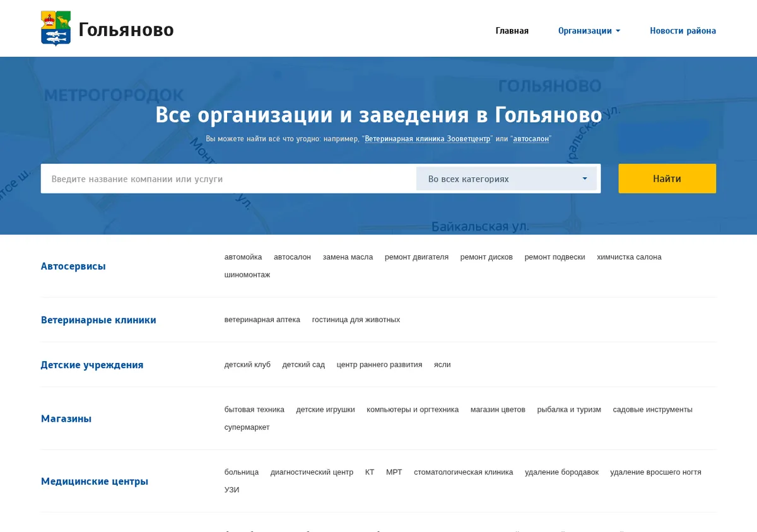Viewport: 757px width, 532px height.
Task: Open the Организации dropdown menu
Action: coord(589,31)
